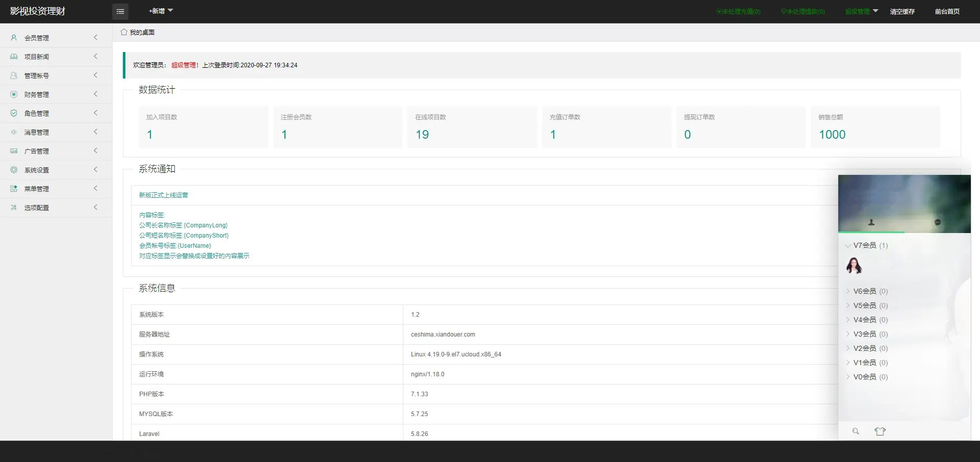Go to 前台首页 link

(947, 11)
